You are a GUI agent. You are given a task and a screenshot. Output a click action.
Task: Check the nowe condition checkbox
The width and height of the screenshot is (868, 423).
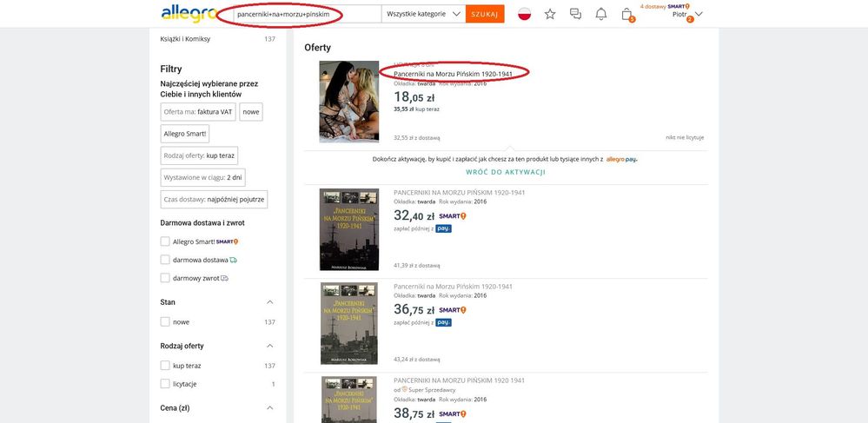(x=165, y=321)
